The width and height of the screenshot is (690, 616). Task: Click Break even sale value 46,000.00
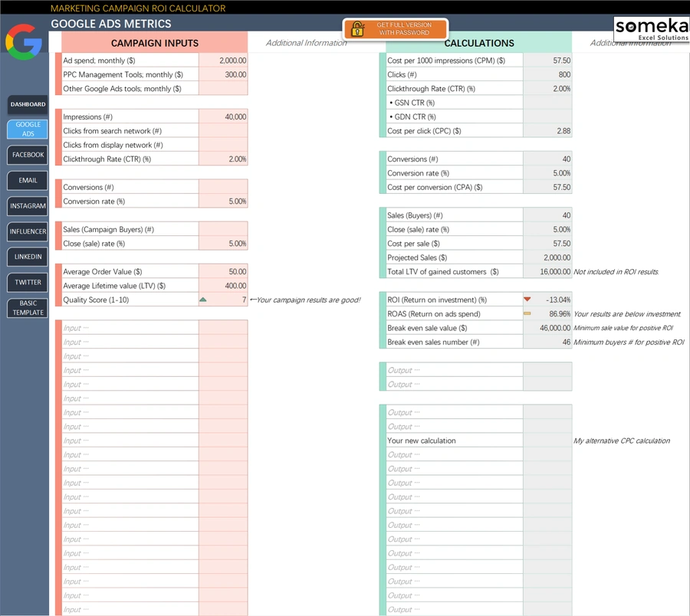tap(547, 328)
